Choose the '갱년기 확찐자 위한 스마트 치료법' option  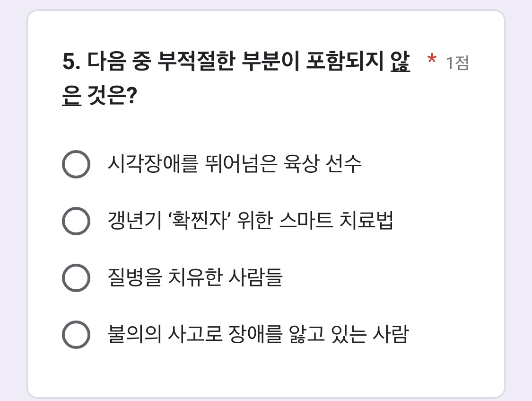(76, 221)
